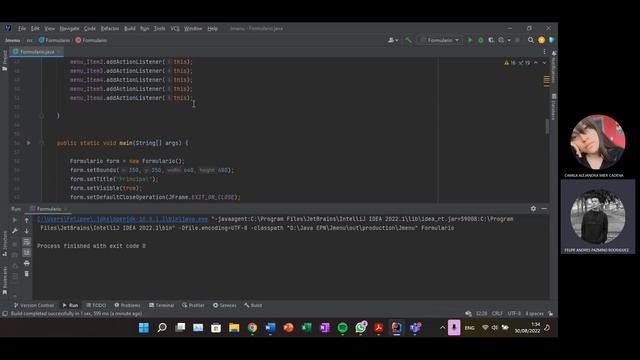Select the Formulario.java editor tab
Viewport: 640px width, 360px height.
36,52
